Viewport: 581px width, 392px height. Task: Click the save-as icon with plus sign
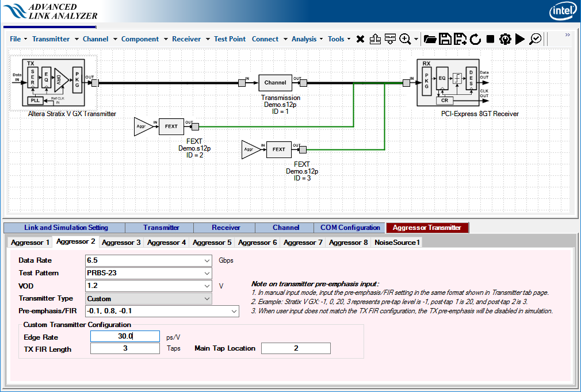coord(460,39)
